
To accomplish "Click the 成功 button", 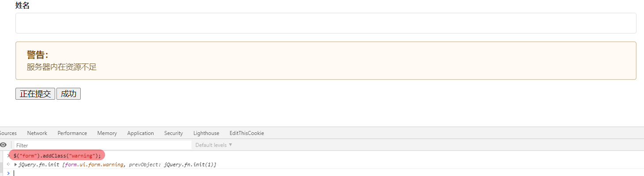I will pyautogui.click(x=68, y=94).
